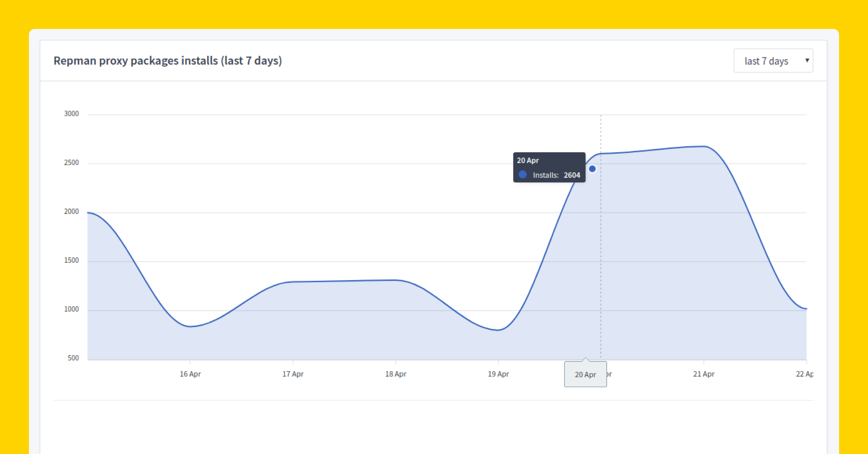
Task: Click the '20 Apr' tooltip header
Action: (528, 160)
